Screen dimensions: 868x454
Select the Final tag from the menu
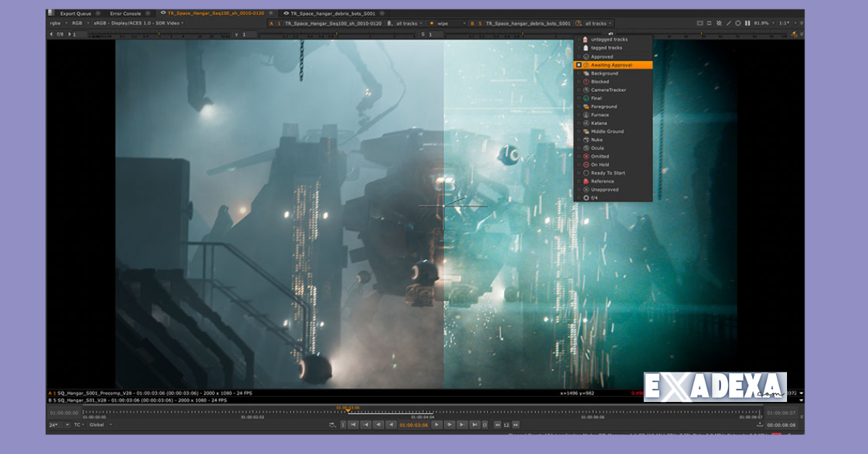click(x=599, y=98)
